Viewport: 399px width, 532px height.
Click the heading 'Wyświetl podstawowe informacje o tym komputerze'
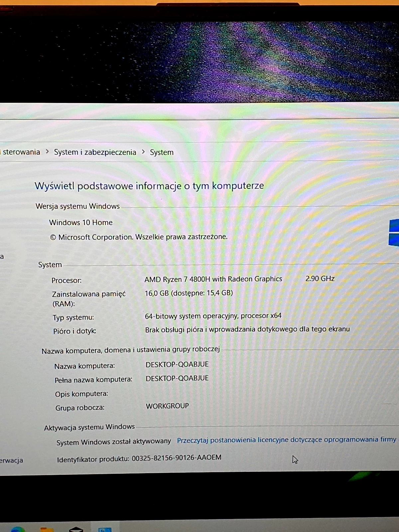149,186
